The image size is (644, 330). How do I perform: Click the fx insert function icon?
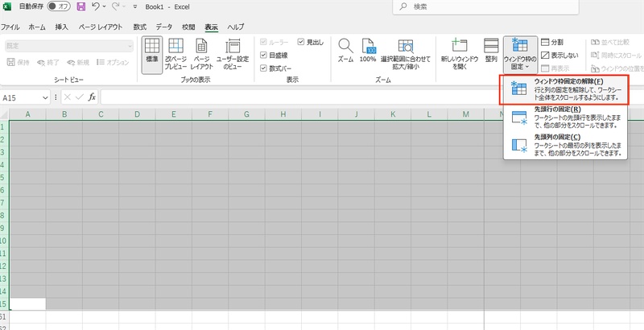tap(93, 97)
